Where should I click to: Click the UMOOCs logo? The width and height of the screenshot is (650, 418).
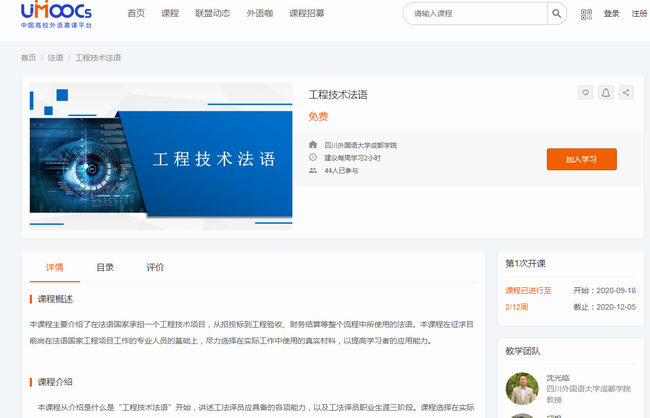(x=56, y=16)
